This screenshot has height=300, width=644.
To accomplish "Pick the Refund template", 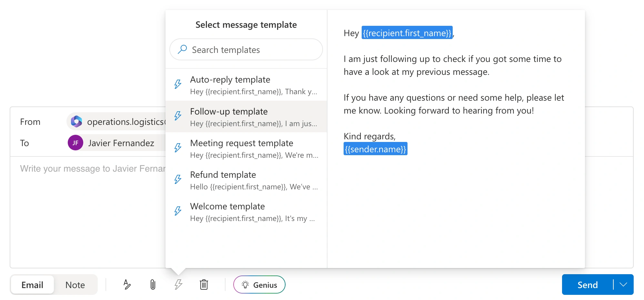I will click(x=246, y=180).
